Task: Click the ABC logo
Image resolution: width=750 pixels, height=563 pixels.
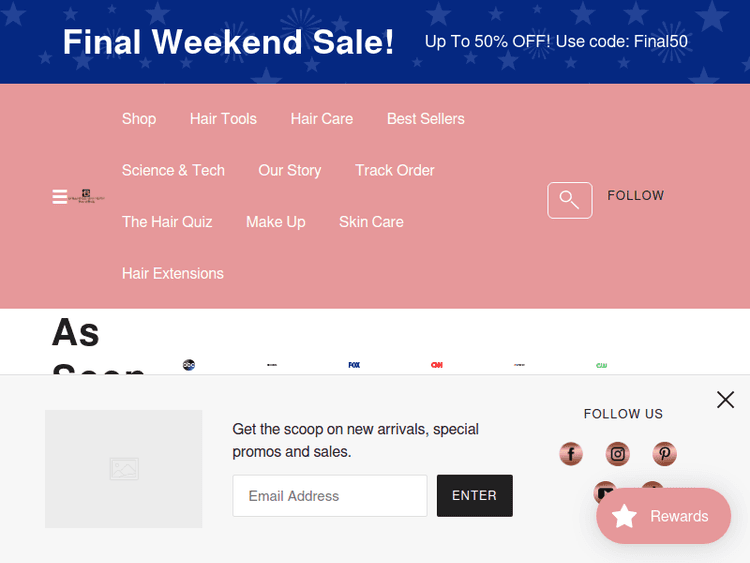Action: (x=189, y=365)
